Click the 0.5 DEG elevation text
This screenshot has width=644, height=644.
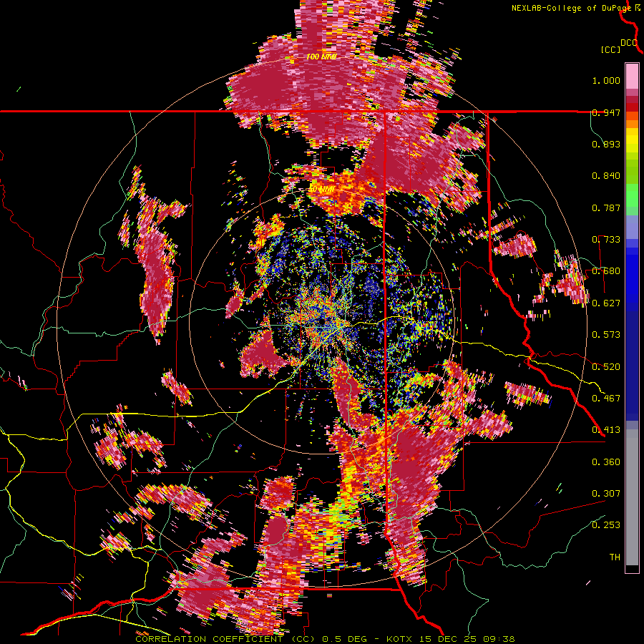(x=345, y=639)
